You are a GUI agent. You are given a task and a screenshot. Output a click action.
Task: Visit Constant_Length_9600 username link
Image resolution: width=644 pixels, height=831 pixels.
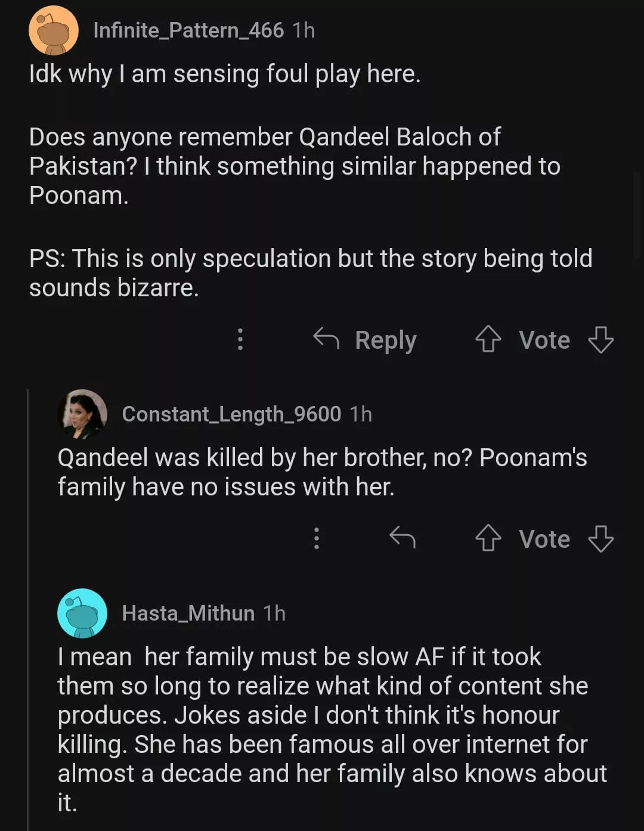click(x=231, y=414)
